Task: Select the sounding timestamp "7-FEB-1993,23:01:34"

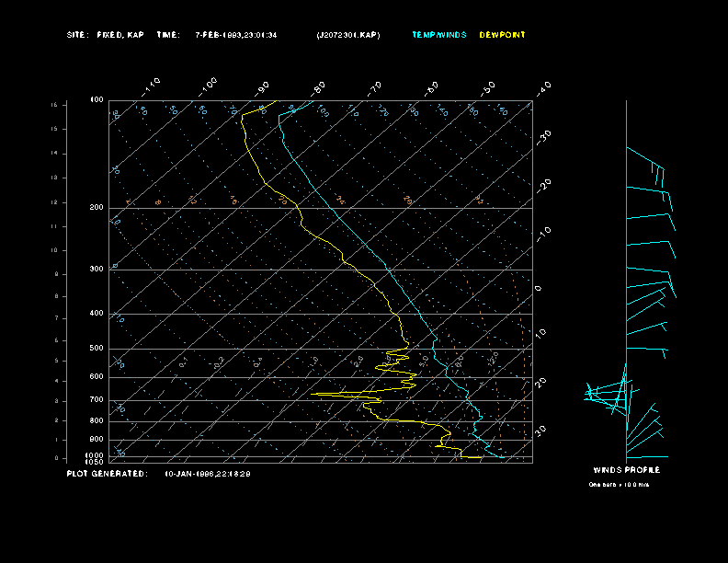Action: [236, 35]
